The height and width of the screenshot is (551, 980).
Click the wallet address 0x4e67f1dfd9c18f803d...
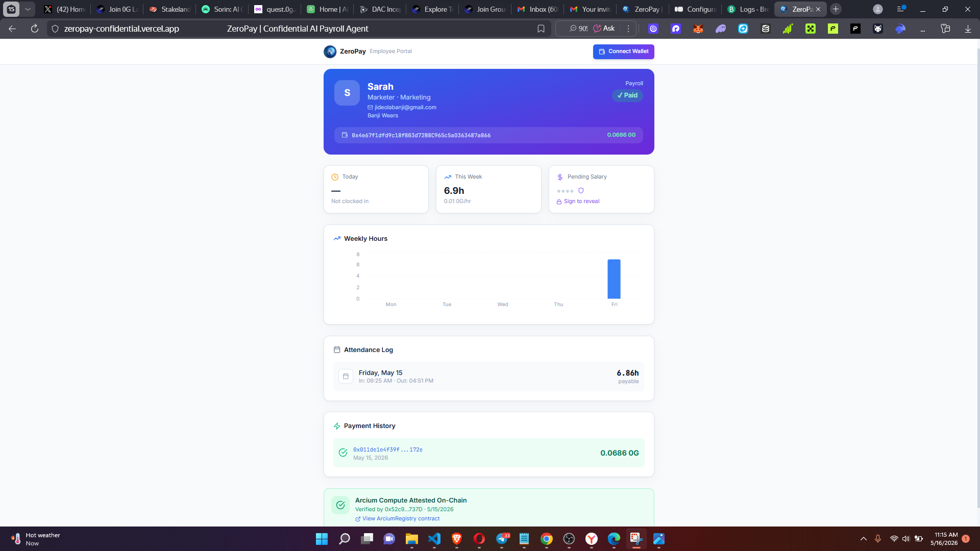coord(421,136)
